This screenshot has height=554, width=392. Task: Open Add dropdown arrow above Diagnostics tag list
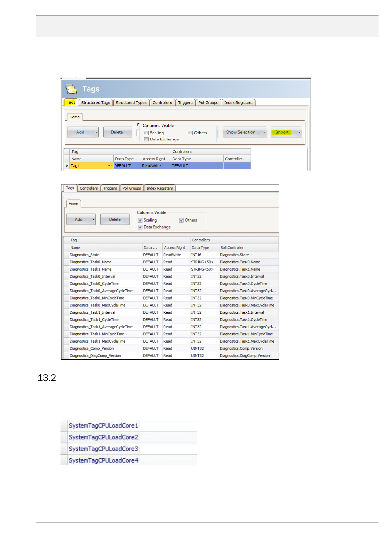(93, 220)
